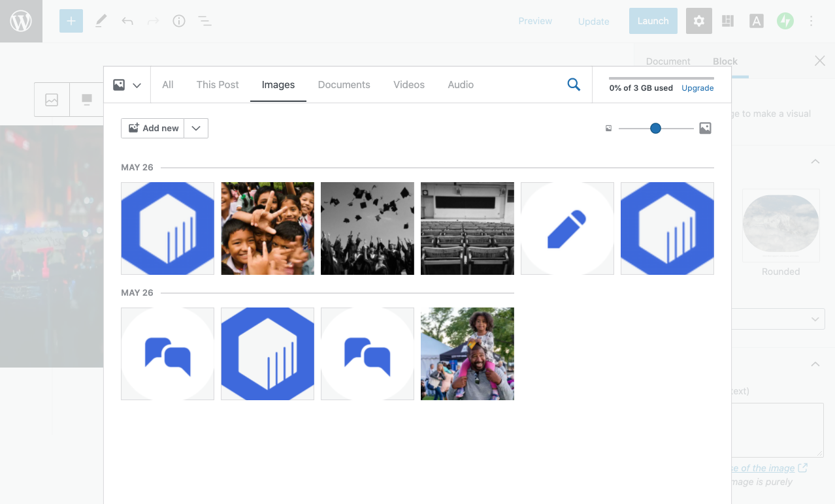This screenshot has width=835, height=504.
Task: Open the block inserter plus button
Action: (x=71, y=21)
